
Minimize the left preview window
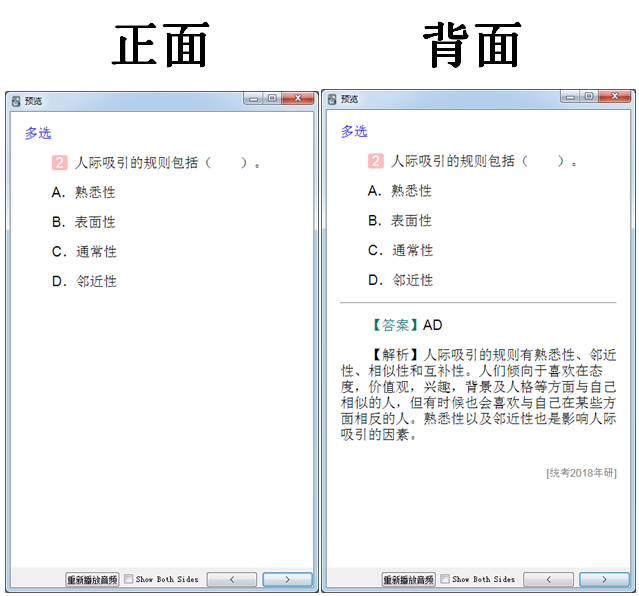pyautogui.click(x=253, y=99)
